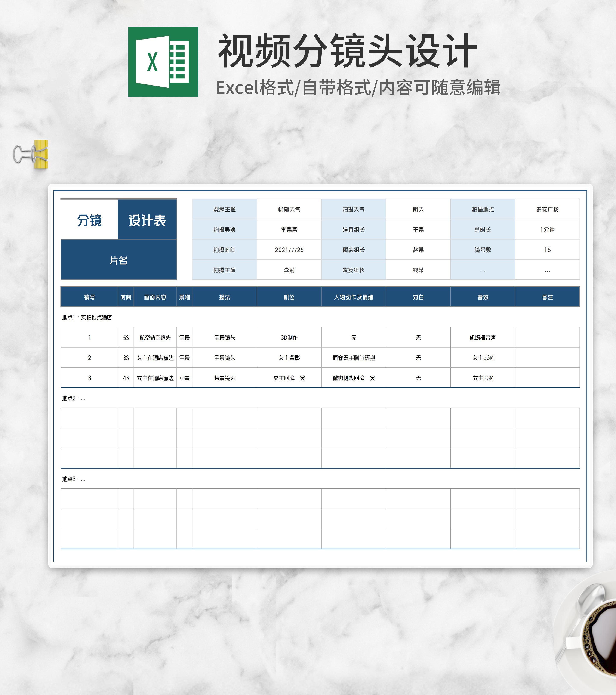Click the 鲜花广场 location cell
This screenshot has height=695, width=616.
point(547,209)
